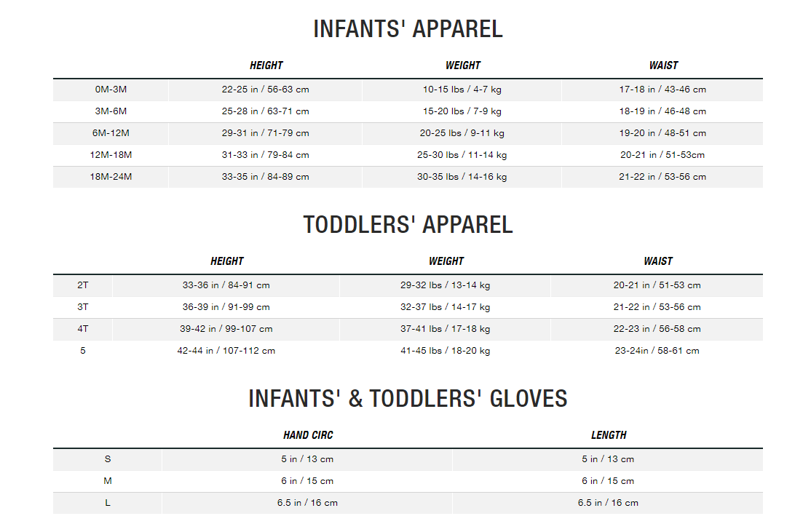Click the Infants' WEIGHT column header

tap(463, 65)
